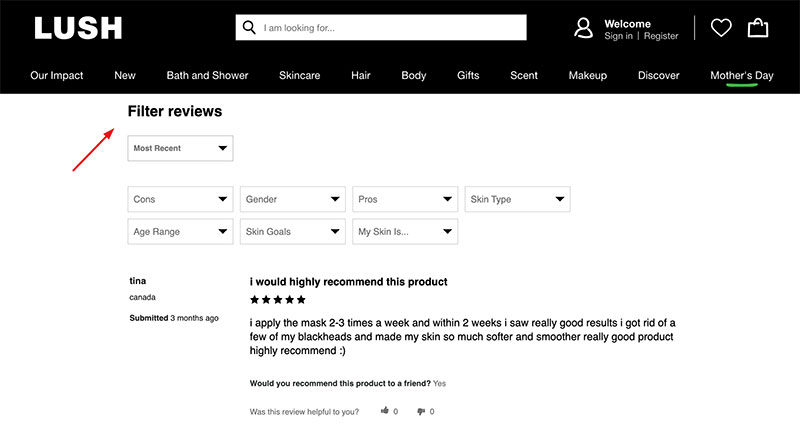This screenshot has height=436, width=800.
Task: Open the Skincare menu
Action: [x=299, y=75]
